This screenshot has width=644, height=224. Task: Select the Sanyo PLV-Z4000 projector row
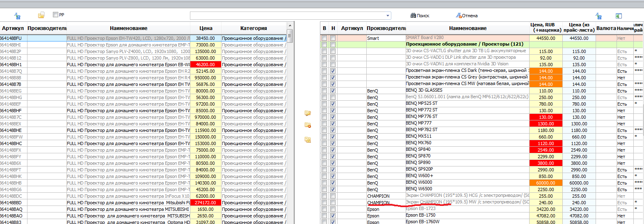(x=143, y=51)
